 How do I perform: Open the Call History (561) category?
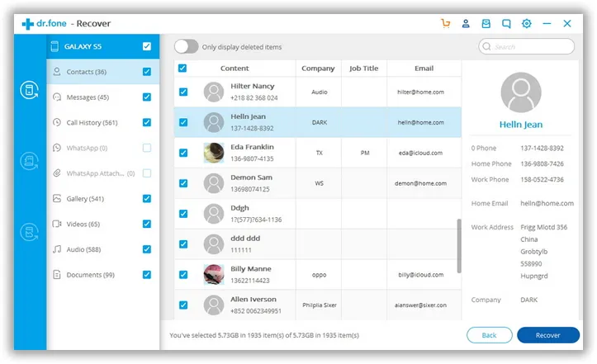(92, 123)
